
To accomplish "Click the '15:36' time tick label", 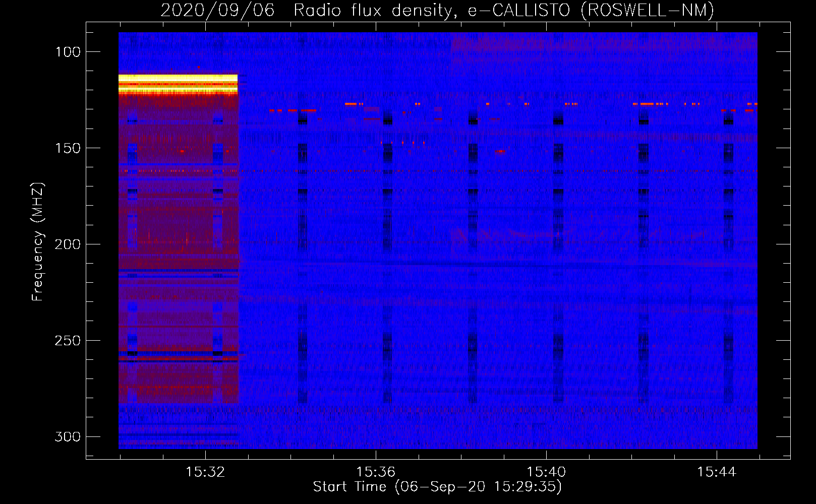I will click(376, 472).
